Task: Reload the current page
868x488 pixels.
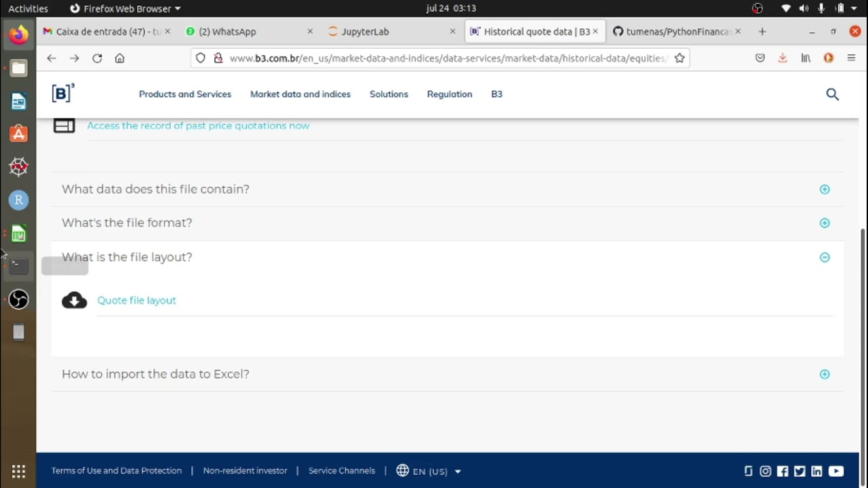Action: click(x=97, y=58)
